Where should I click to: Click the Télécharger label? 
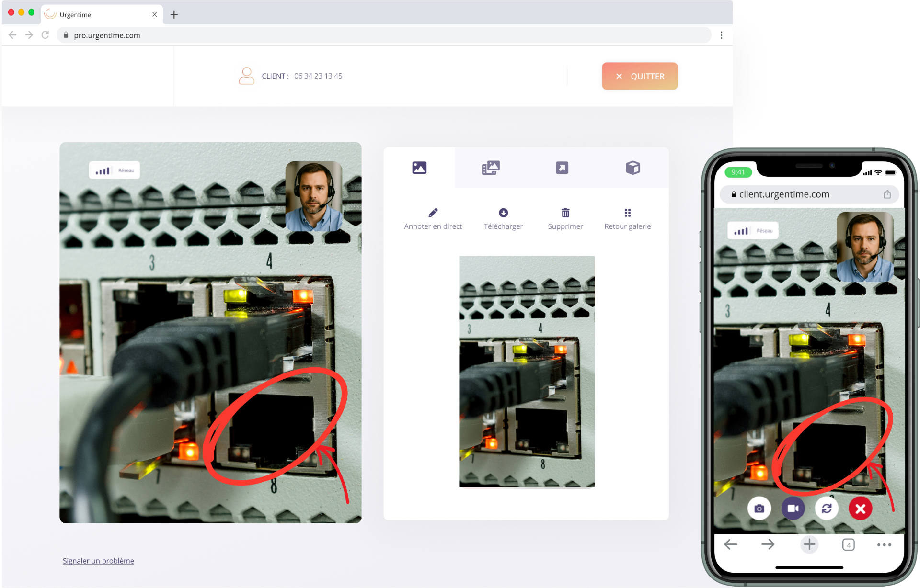(503, 226)
